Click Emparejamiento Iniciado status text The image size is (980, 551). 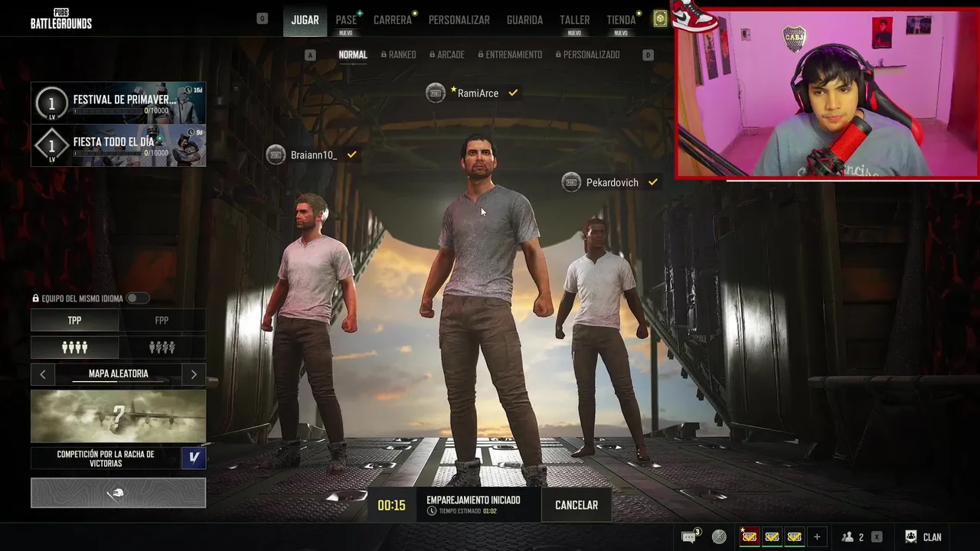click(473, 500)
